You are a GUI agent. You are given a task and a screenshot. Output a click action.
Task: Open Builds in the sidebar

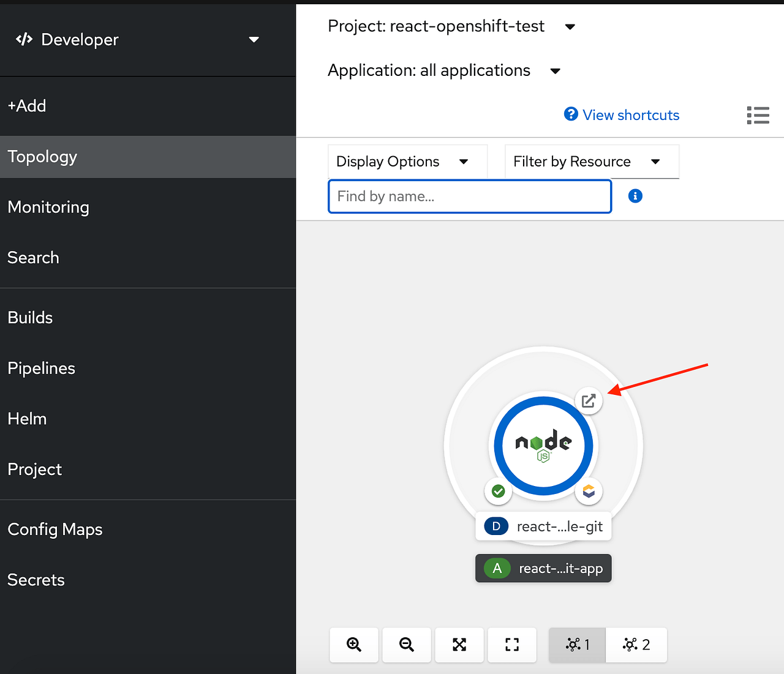click(148, 318)
